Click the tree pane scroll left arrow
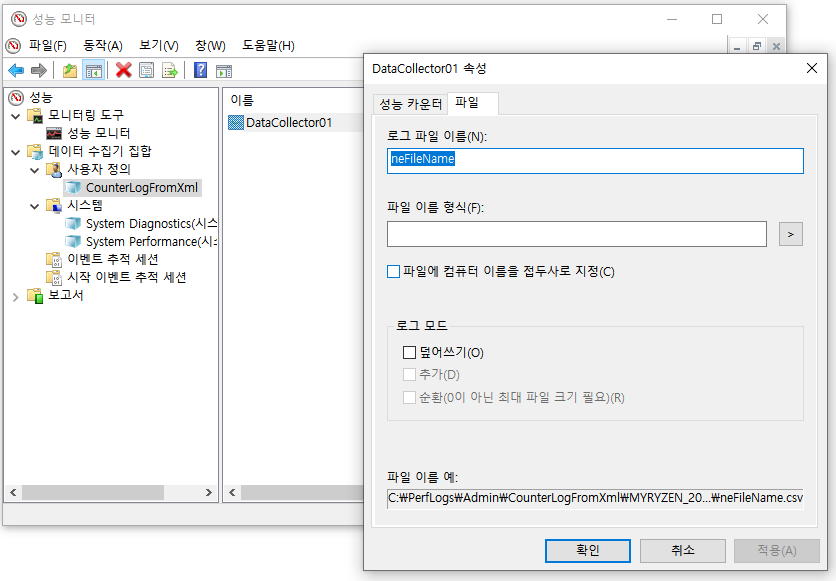 [13, 493]
